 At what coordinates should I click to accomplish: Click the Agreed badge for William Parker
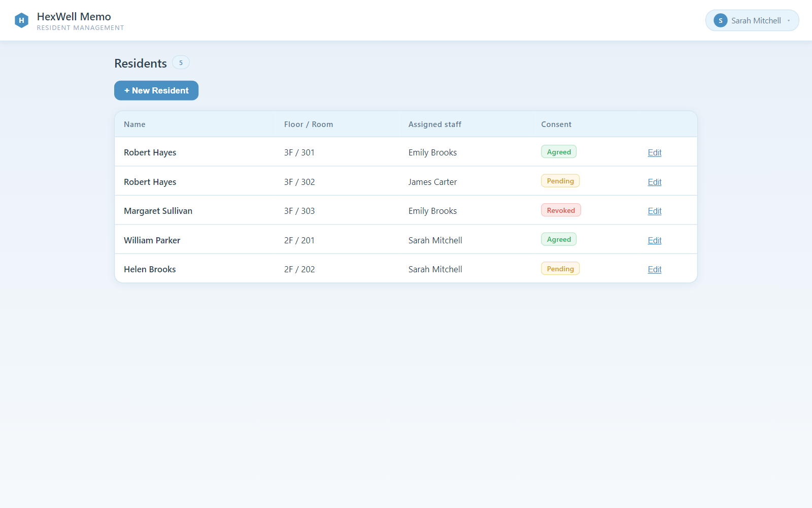(559, 239)
